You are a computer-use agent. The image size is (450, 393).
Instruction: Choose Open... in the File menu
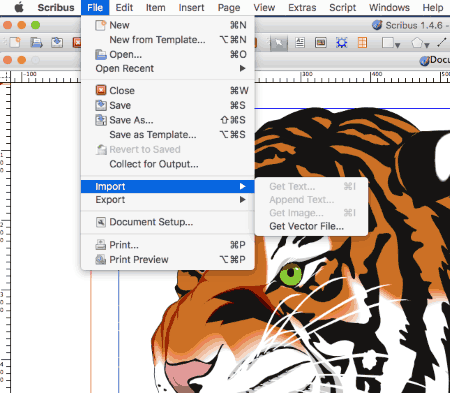point(168,54)
